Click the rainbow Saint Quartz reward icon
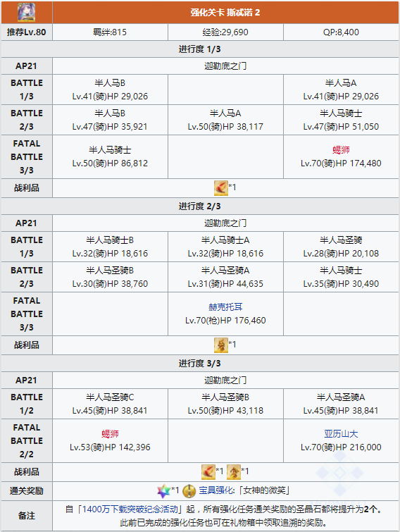 163,490
